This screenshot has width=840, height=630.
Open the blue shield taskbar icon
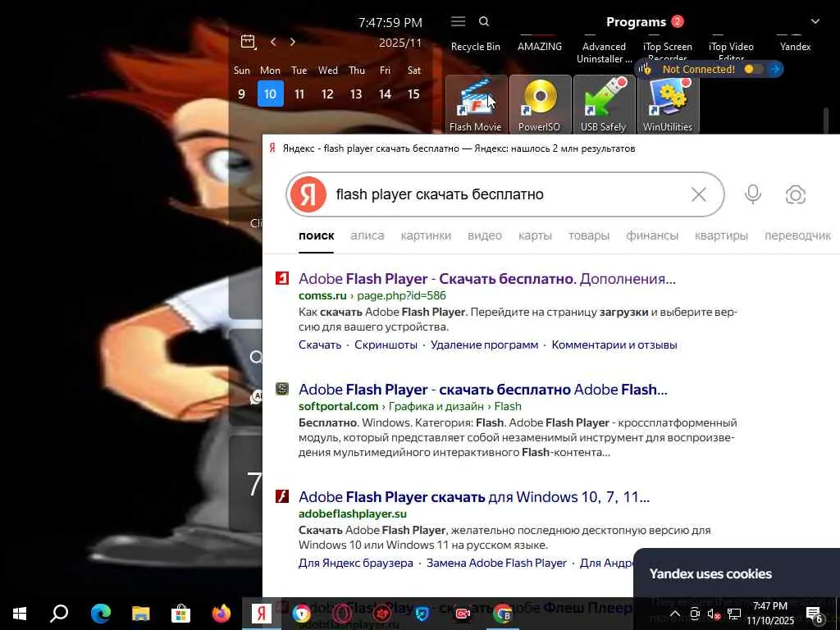coord(422,614)
